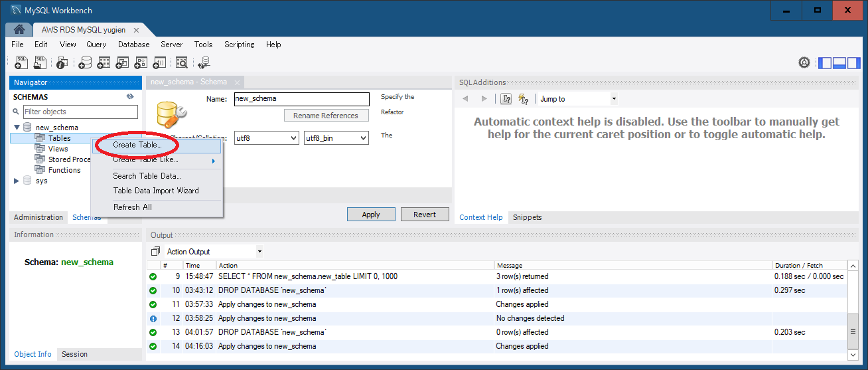Select output row 'No changes detected'

tap(496, 318)
